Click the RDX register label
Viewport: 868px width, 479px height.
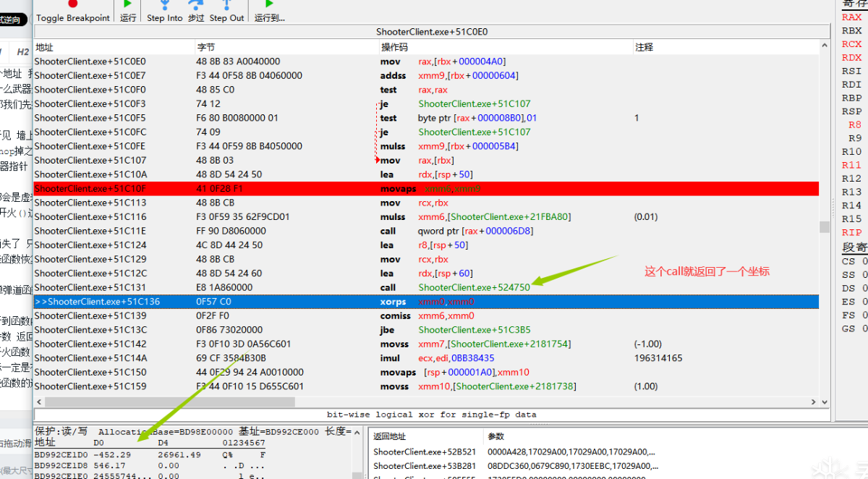coord(851,57)
